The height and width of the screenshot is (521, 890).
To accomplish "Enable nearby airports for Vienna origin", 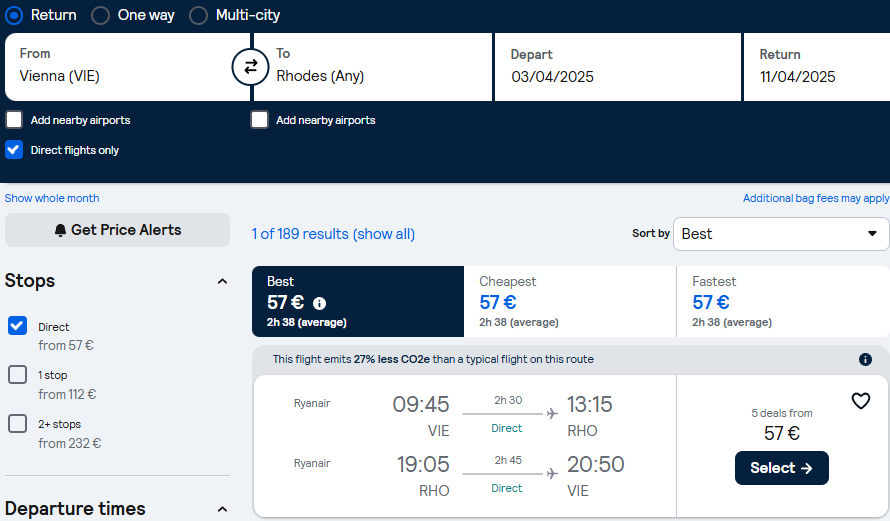I will (14, 120).
